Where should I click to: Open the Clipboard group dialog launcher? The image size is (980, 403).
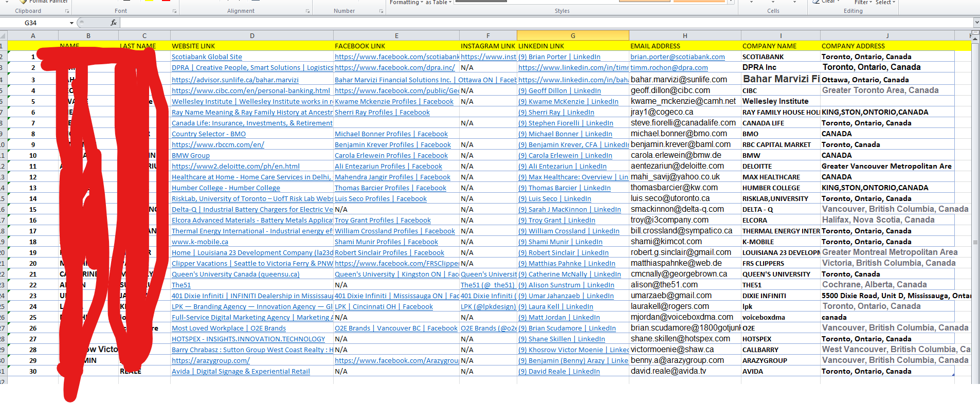point(67,11)
